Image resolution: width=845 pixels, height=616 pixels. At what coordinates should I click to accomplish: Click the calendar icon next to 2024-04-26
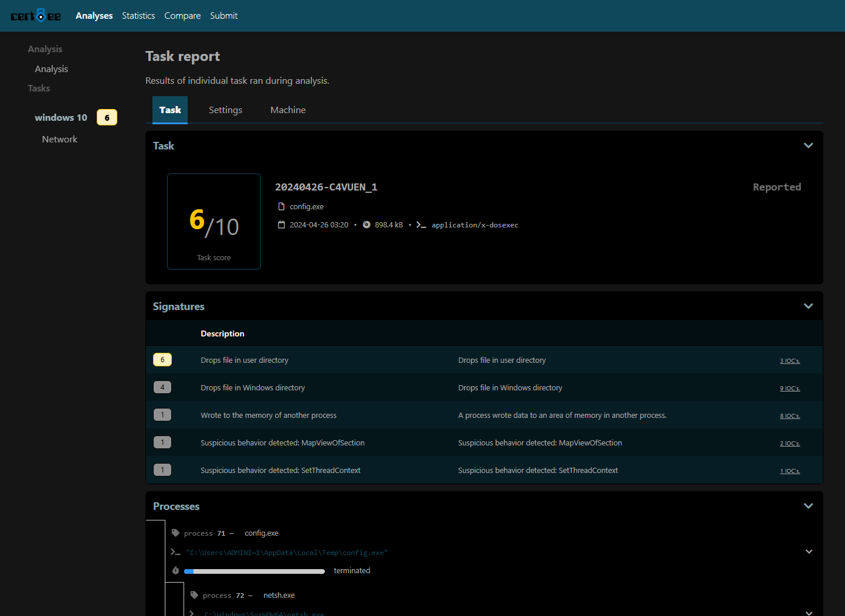tap(281, 225)
